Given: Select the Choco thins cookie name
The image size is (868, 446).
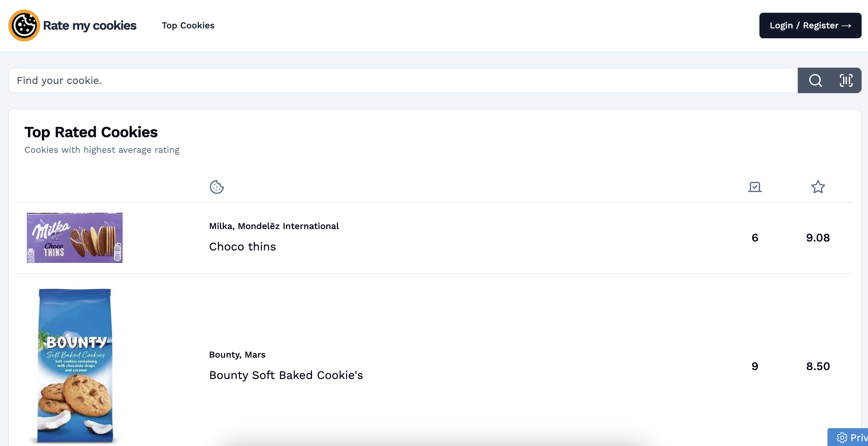Looking at the screenshot, I should (242, 246).
